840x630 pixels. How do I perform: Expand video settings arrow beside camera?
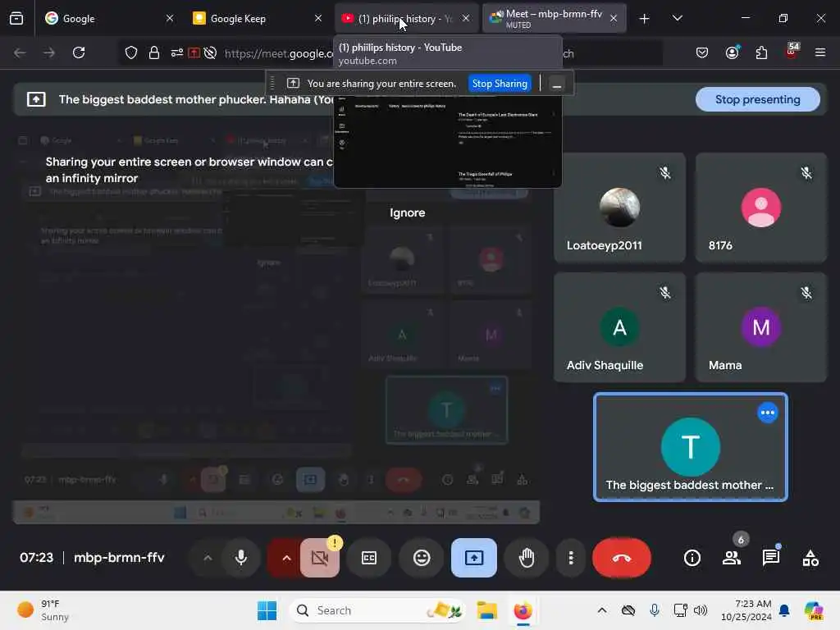click(x=286, y=558)
